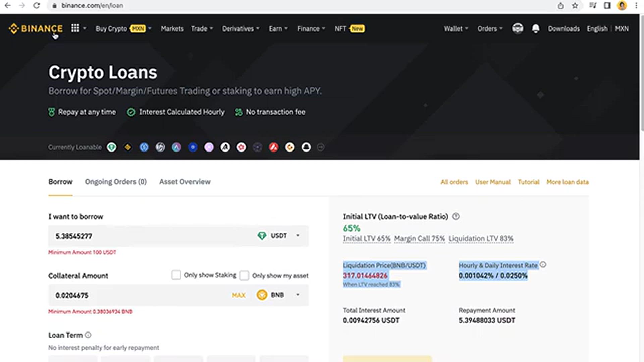The image size is (644, 362).
Task: Open the Finance dropdown menu
Action: coord(311,28)
